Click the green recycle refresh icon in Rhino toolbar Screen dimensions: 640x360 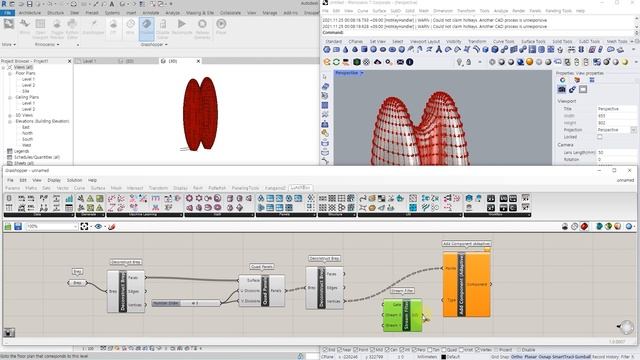click(x=336, y=62)
